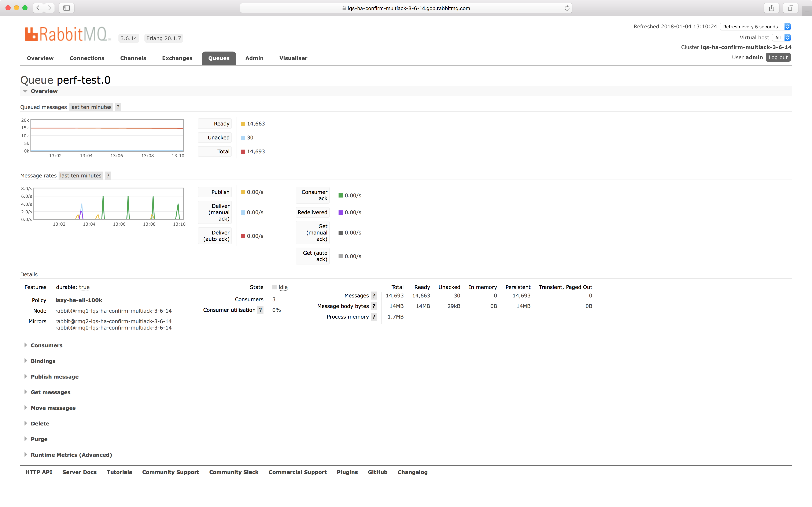Switch to the Connections tab
Screen dimensions: 812x507
tap(87, 58)
